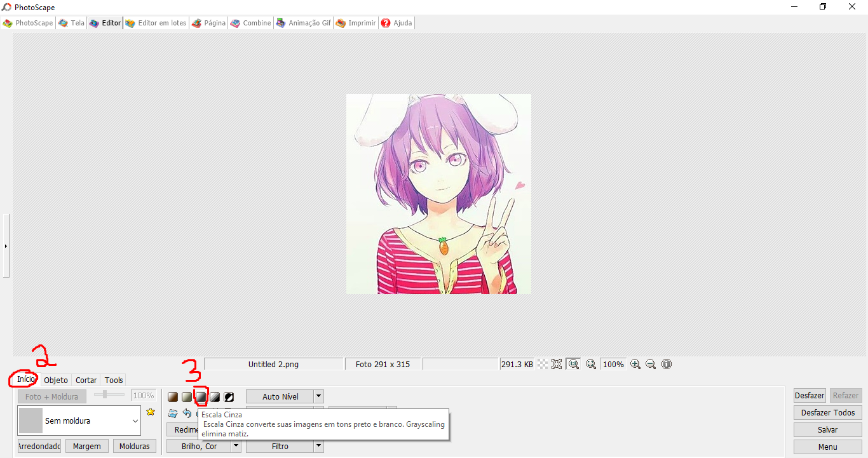The width and height of the screenshot is (868, 458).
Task: Click the Redimensionar button
Action: click(x=182, y=429)
